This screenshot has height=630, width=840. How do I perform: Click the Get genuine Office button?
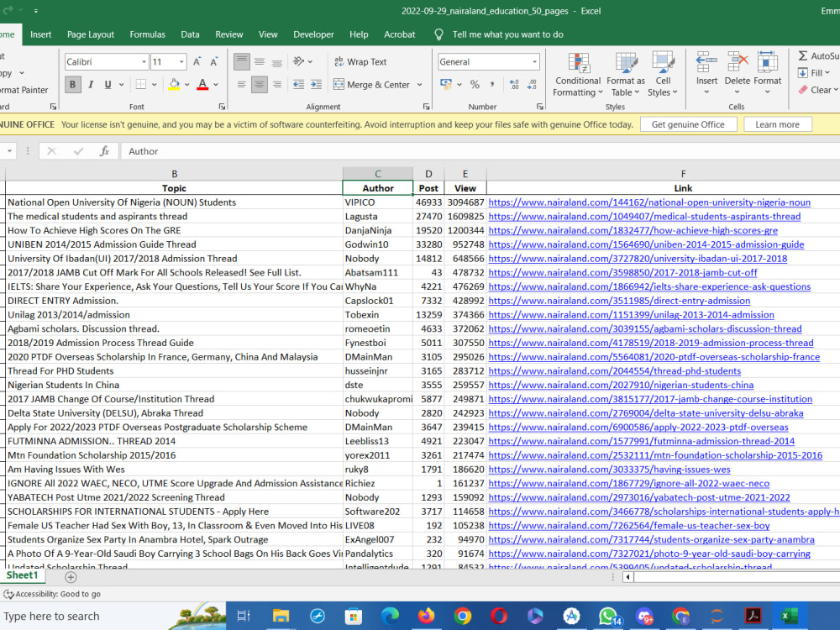[688, 124]
